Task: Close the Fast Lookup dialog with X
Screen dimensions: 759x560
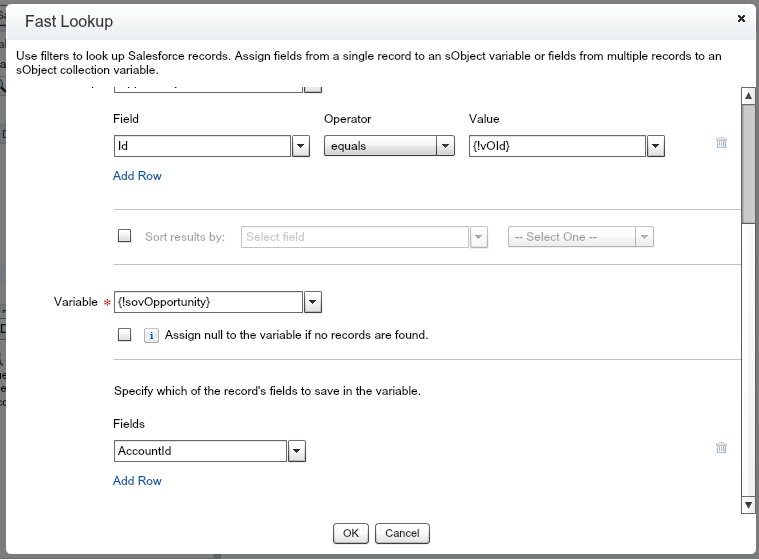Action: 741,18
